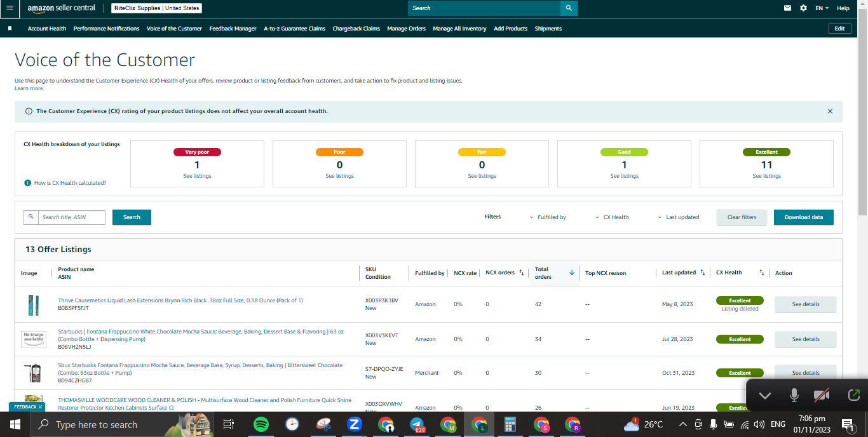The width and height of the screenshot is (868, 437).
Task: Open Performance Notifications
Action: [x=106, y=29]
